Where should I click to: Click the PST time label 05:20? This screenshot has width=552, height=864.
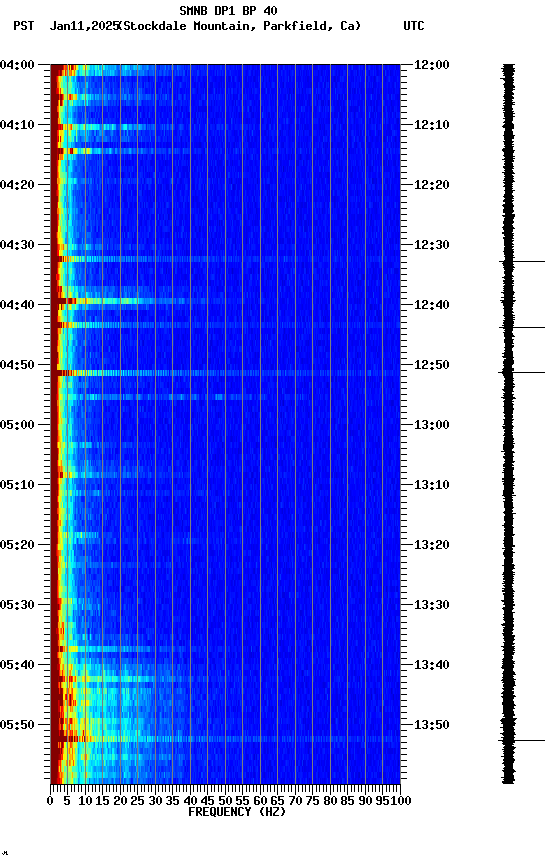(x=17, y=545)
